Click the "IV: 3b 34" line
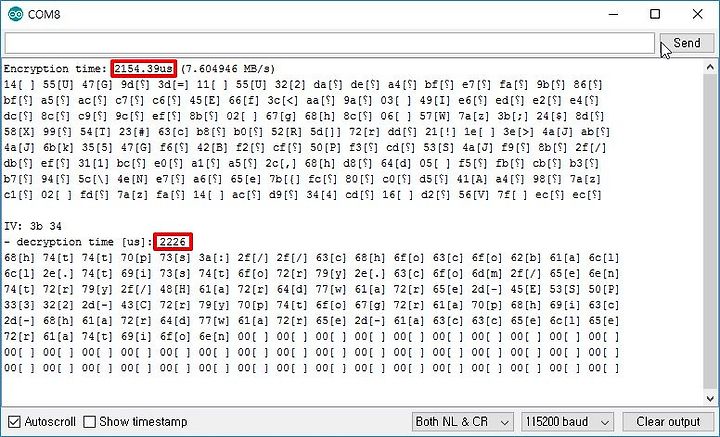Viewport: 720px width, 437px height. pyautogui.click(x=33, y=226)
